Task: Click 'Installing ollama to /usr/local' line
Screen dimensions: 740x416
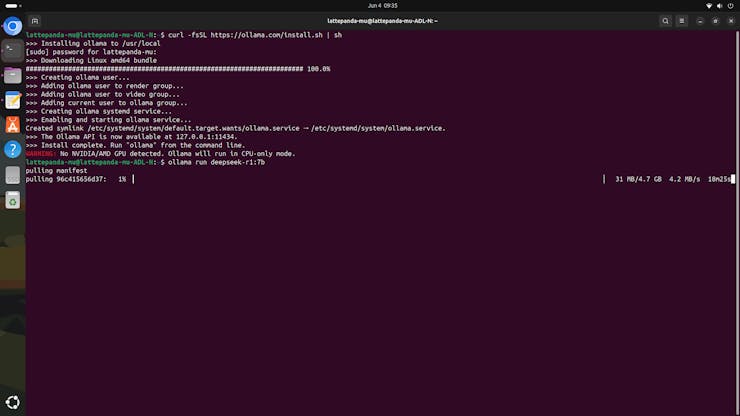Action: point(93,43)
